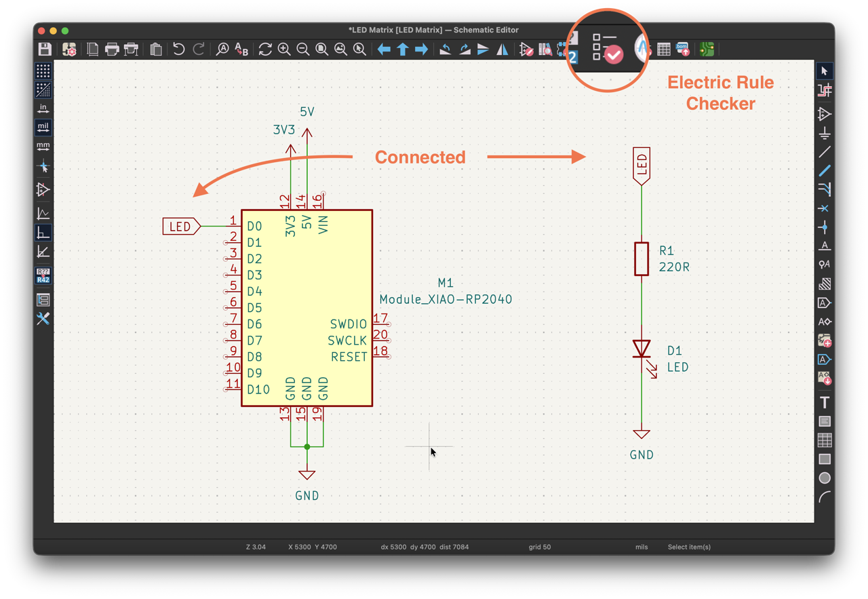868x599 pixels.
Task: Select the Add Junction tool
Action: coord(825,227)
